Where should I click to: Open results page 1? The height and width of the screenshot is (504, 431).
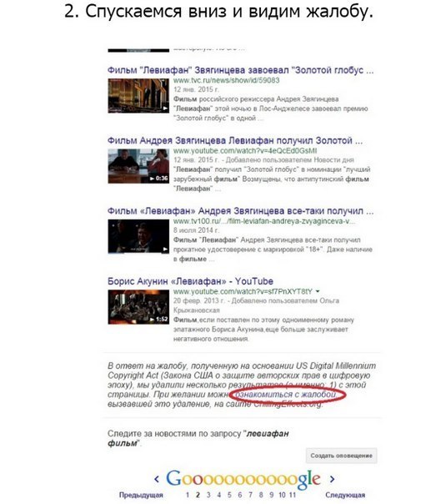pyautogui.click(x=188, y=495)
